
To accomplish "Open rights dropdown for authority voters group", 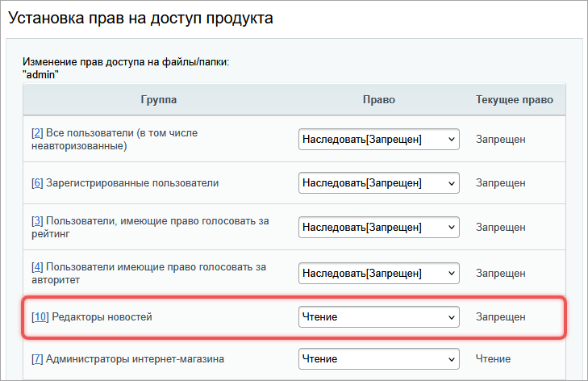I will [378, 273].
